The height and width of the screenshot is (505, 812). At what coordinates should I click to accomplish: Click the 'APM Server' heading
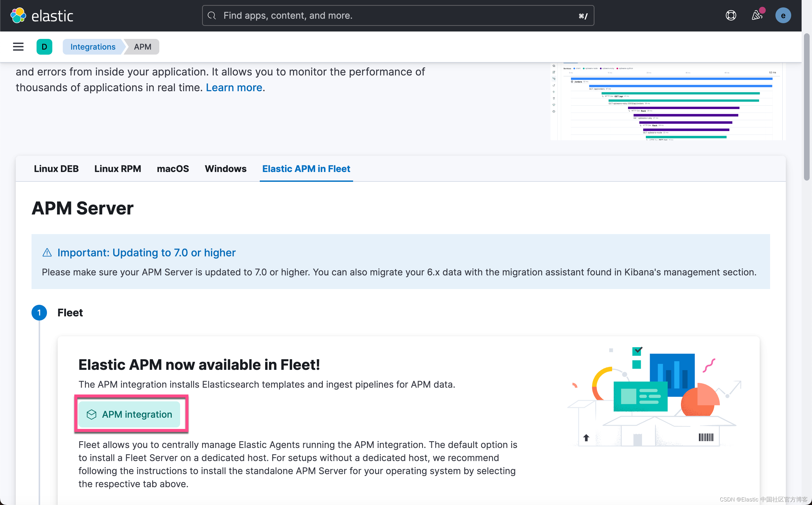pyautogui.click(x=83, y=208)
